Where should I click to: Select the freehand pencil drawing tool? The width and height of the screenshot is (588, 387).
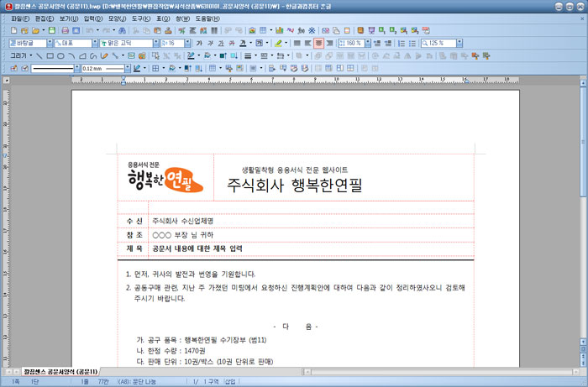(x=104, y=55)
